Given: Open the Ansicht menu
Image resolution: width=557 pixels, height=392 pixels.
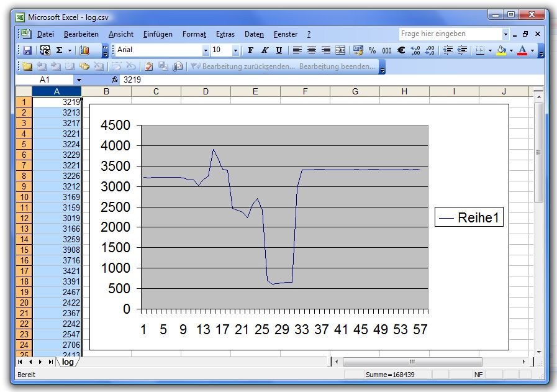Looking at the screenshot, I should [x=121, y=34].
